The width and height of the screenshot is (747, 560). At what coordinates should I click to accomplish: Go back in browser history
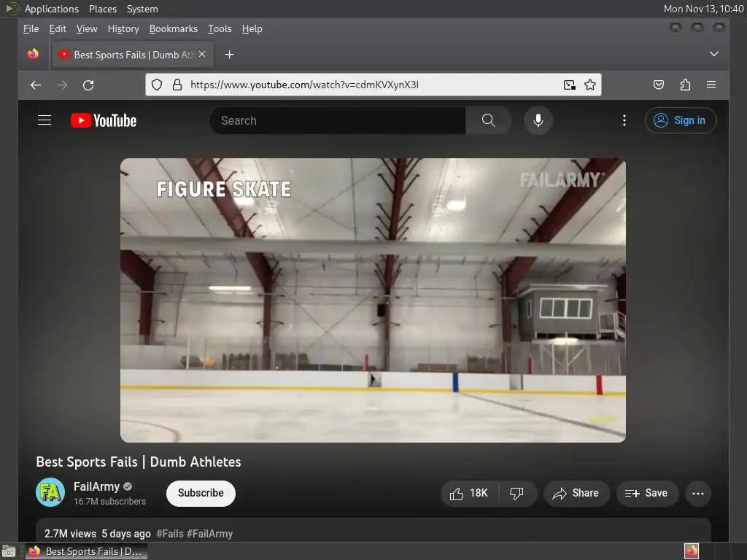click(x=36, y=85)
